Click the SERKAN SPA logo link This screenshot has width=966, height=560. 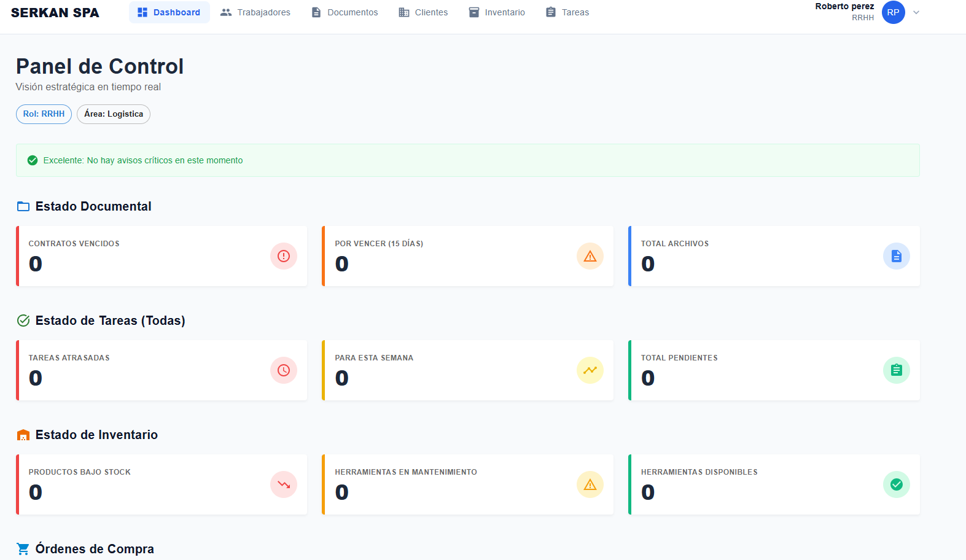55,13
